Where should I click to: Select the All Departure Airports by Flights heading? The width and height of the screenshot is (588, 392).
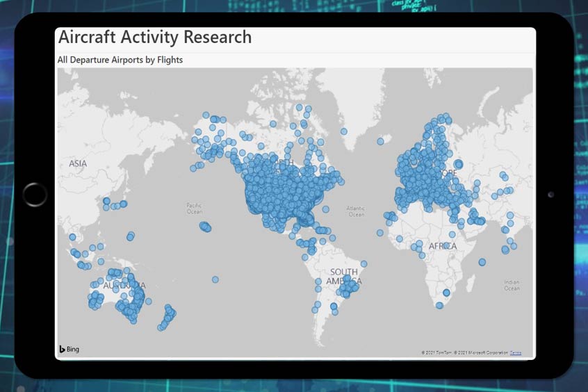click(120, 60)
